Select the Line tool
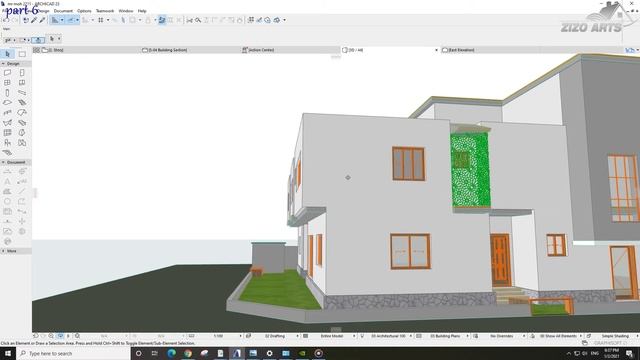This screenshot has height=360, width=640. [22, 191]
